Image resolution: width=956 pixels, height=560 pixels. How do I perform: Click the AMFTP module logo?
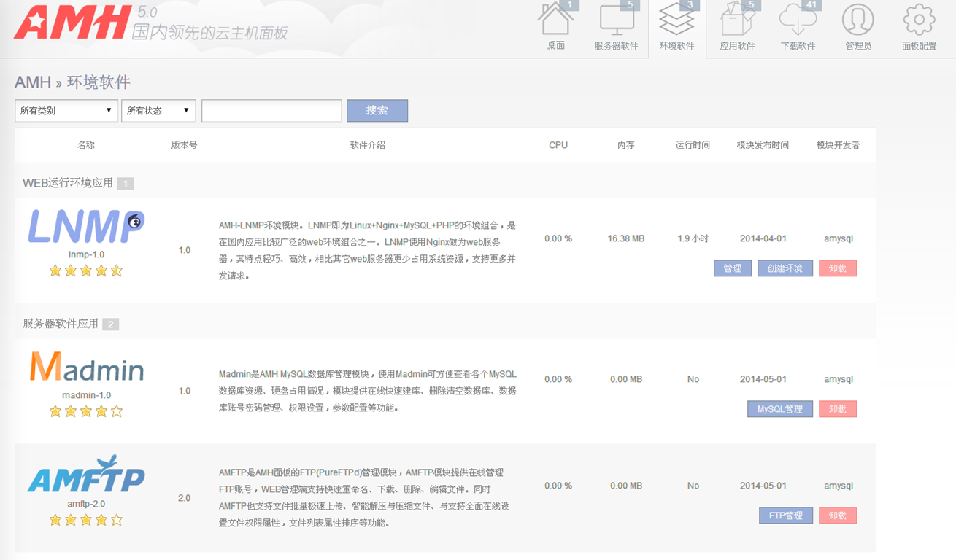(x=86, y=475)
